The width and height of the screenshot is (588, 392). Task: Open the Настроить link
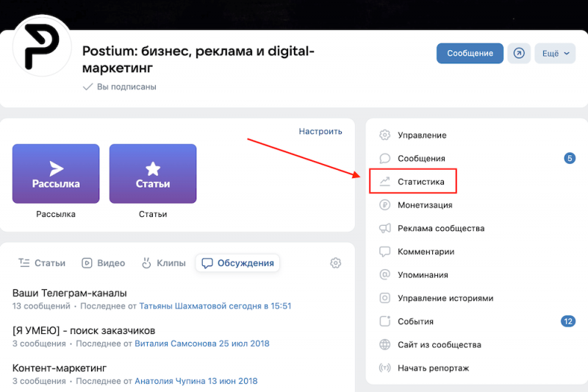tap(320, 132)
